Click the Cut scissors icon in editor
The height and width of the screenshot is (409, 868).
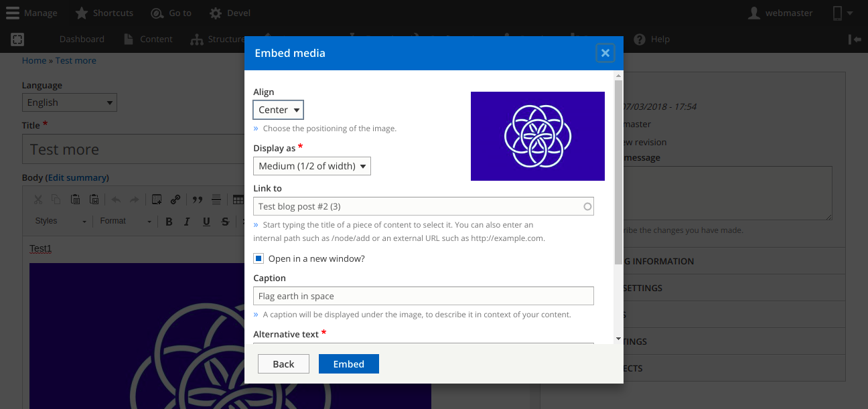tap(38, 199)
